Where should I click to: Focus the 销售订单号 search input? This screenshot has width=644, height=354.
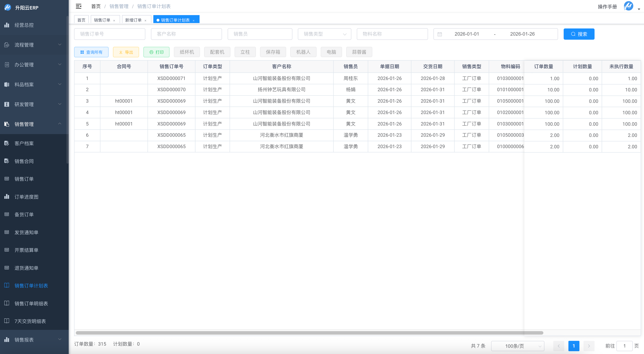(x=109, y=34)
